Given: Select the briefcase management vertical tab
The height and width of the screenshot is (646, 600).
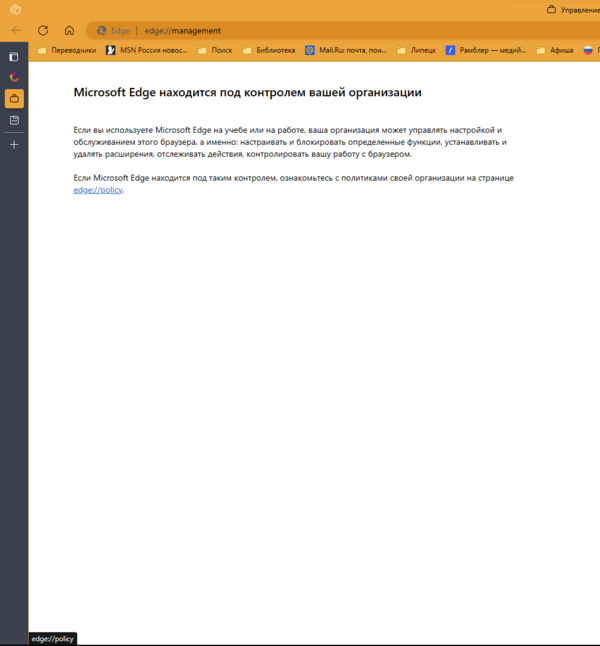Looking at the screenshot, I should 14,99.
